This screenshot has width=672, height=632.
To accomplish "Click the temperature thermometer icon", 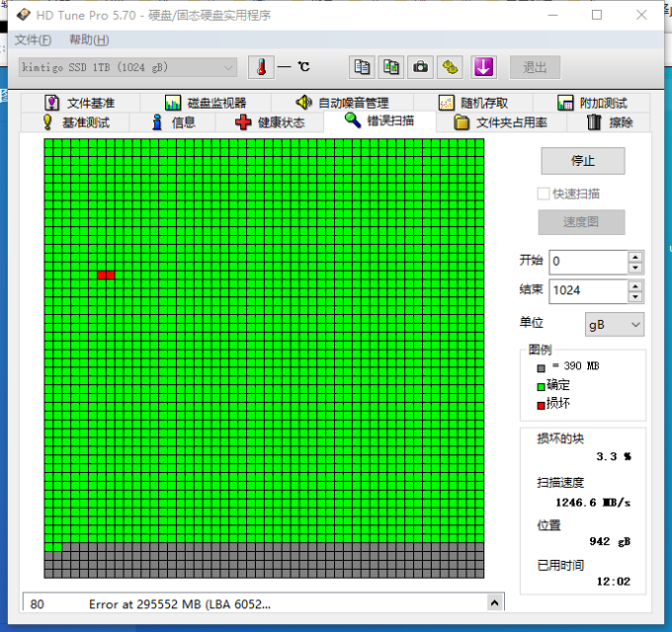I will click(261, 67).
